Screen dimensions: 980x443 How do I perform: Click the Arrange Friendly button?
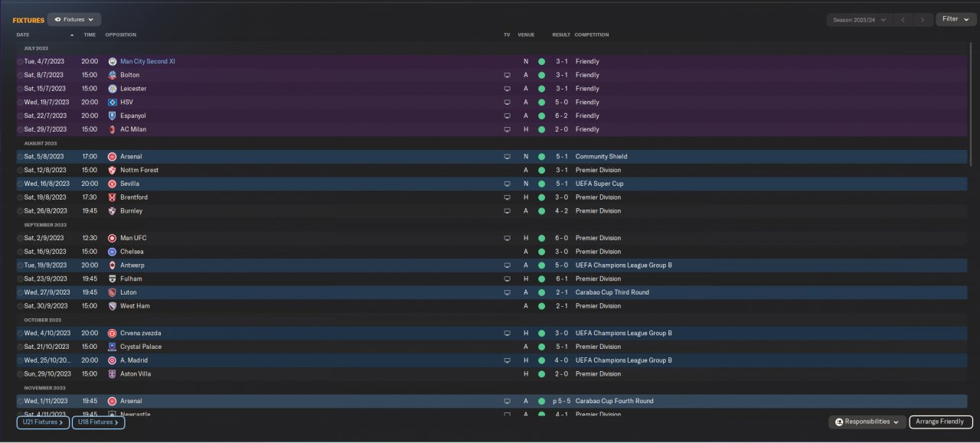(x=941, y=422)
